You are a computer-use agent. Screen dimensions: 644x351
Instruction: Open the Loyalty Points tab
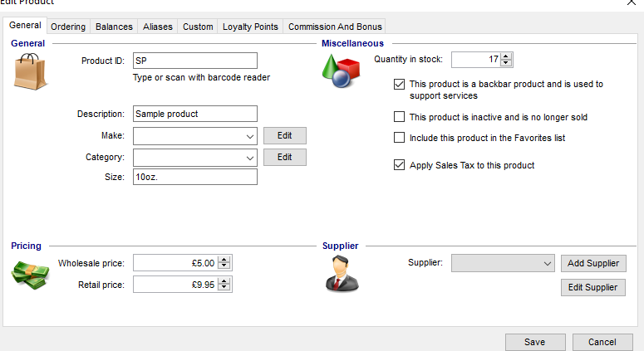tap(250, 27)
